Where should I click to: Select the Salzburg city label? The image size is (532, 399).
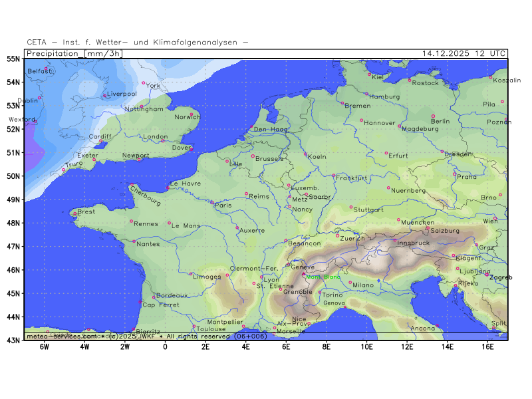[446, 231]
